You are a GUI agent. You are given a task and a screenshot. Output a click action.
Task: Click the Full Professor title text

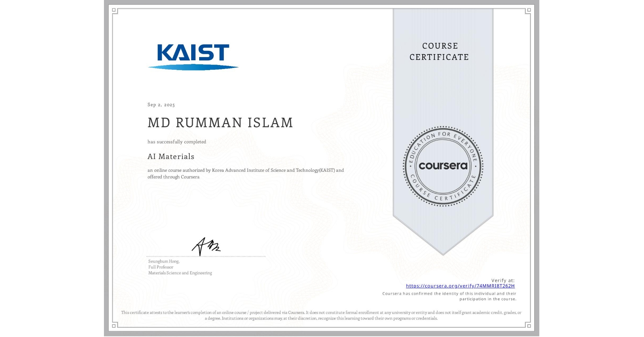161,267
